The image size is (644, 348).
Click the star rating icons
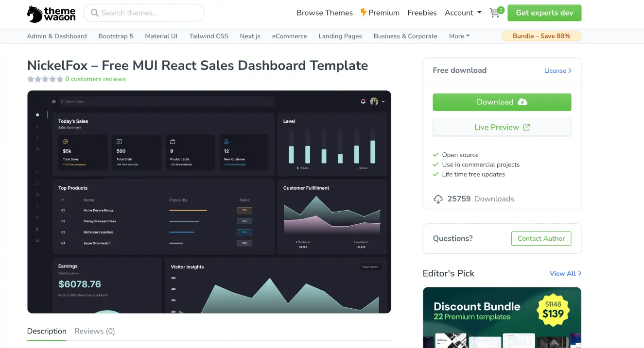(45, 79)
